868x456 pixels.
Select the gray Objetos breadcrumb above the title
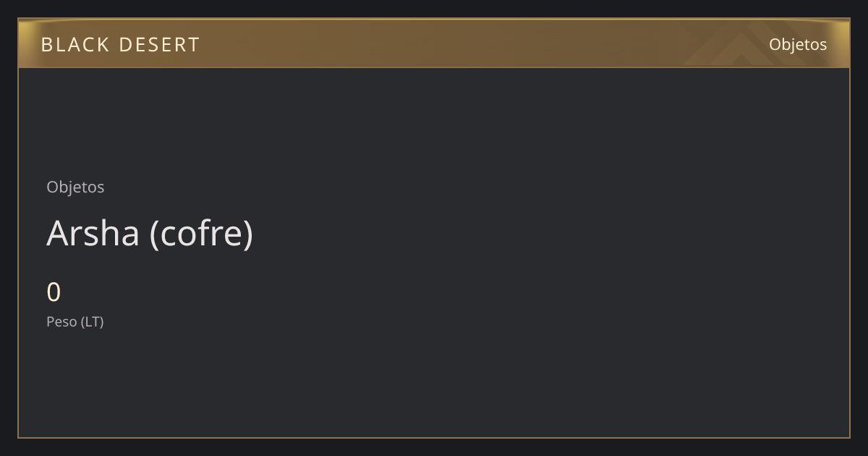pos(75,187)
